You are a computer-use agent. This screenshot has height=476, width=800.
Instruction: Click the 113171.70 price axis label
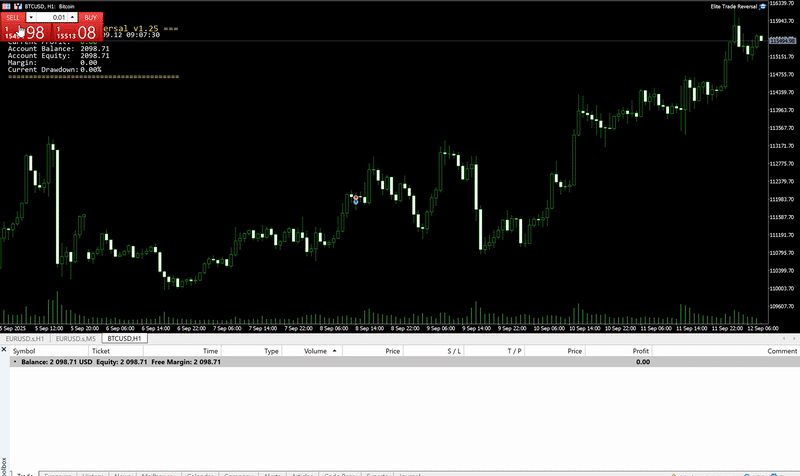tap(781, 146)
